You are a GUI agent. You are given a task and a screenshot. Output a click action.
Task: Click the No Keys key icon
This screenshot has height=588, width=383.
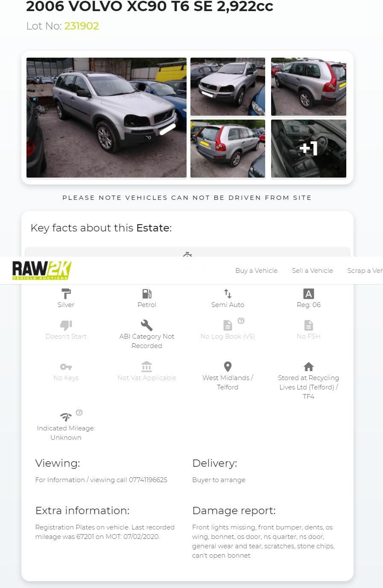click(x=66, y=367)
